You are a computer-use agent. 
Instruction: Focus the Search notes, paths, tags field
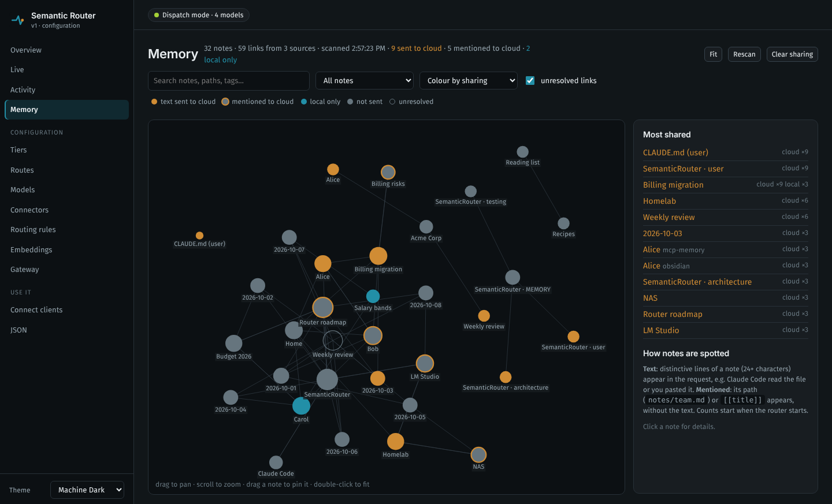pos(229,81)
